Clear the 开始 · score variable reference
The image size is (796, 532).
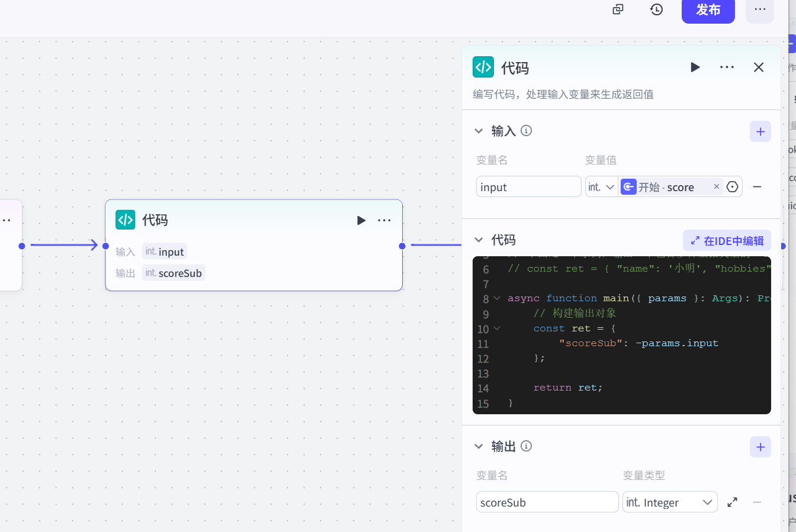click(x=716, y=187)
